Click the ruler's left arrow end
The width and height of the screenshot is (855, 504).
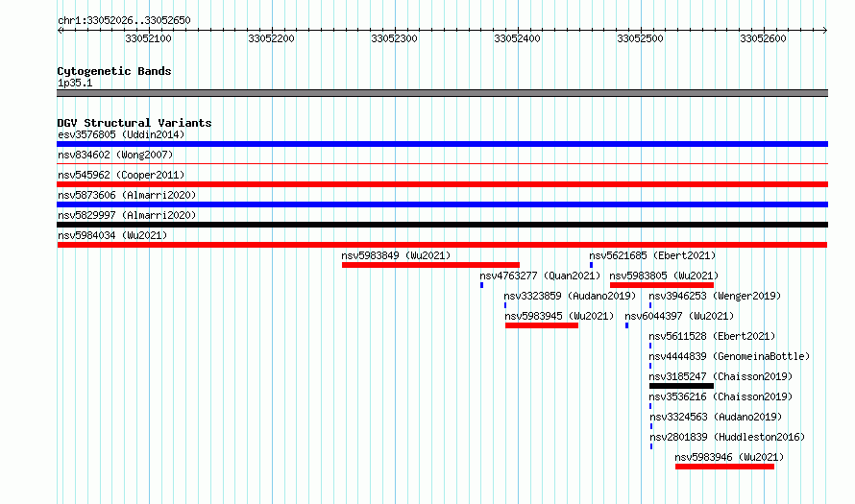(x=60, y=31)
